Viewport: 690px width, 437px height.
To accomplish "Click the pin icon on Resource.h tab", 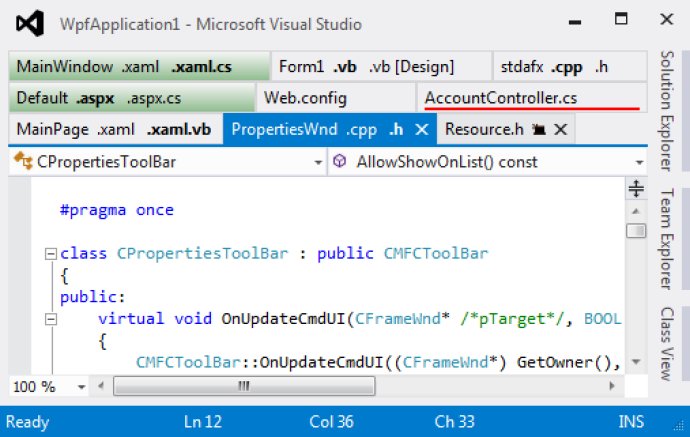I will pyautogui.click(x=539, y=129).
